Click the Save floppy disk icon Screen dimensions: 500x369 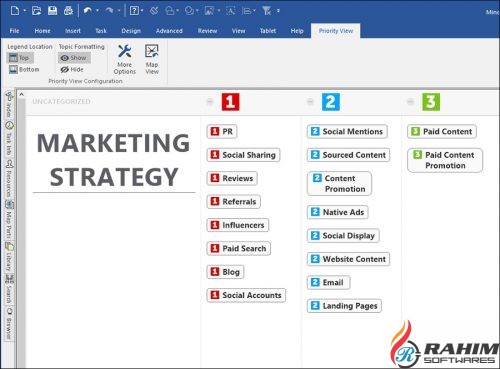point(52,11)
